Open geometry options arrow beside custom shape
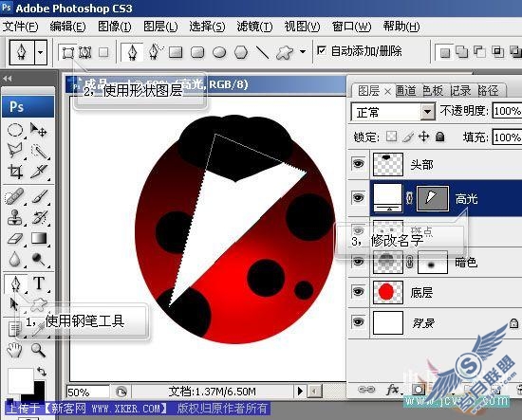The image size is (522, 420). pos(302,52)
